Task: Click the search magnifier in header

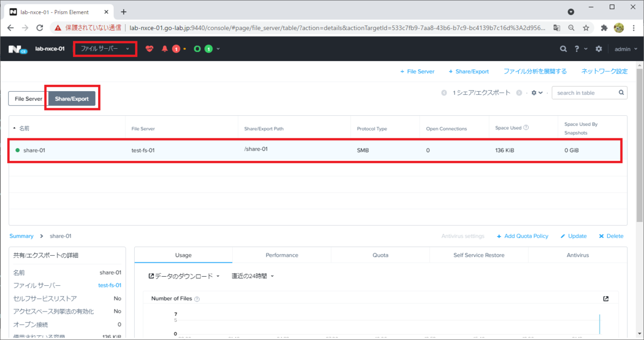Action: pyautogui.click(x=563, y=49)
